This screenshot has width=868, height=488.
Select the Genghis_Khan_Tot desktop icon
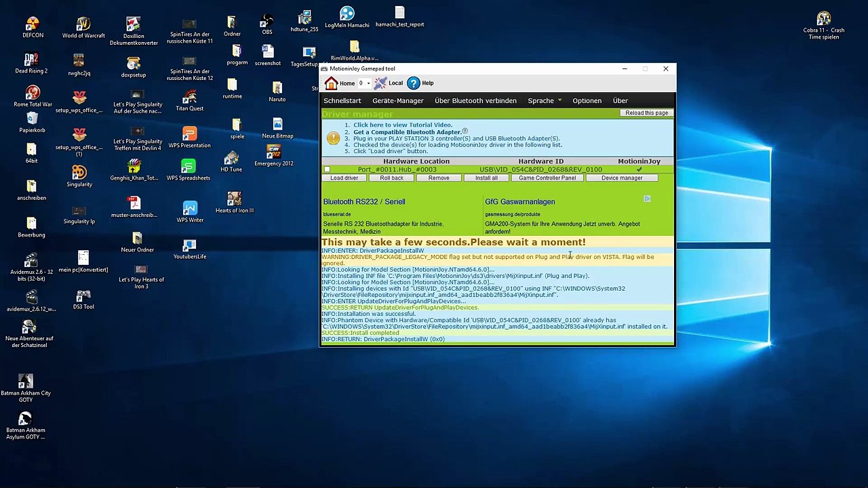point(134,171)
